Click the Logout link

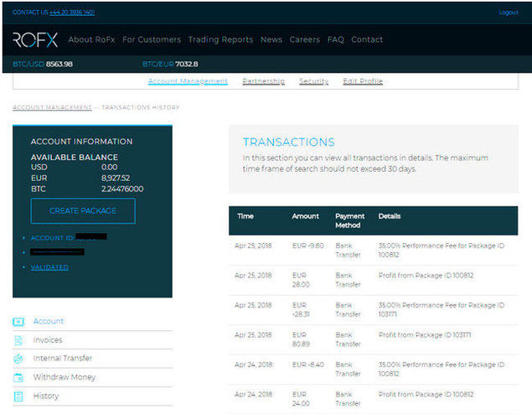pos(508,13)
